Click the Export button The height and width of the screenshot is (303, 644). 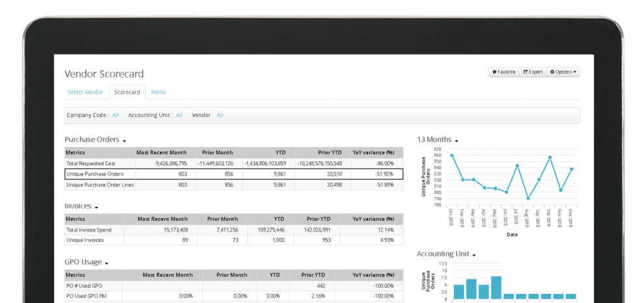pos(533,72)
